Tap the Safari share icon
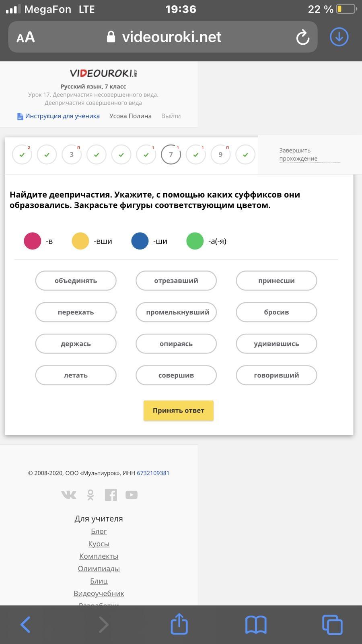Viewport: 362px width, 644px height. [x=179, y=623]
